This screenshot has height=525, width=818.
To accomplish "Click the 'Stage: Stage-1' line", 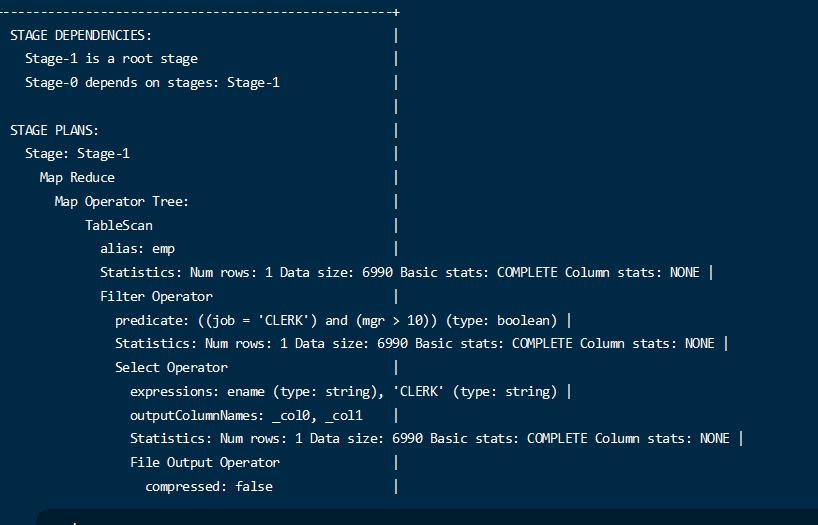I will (x=77, y=154).
